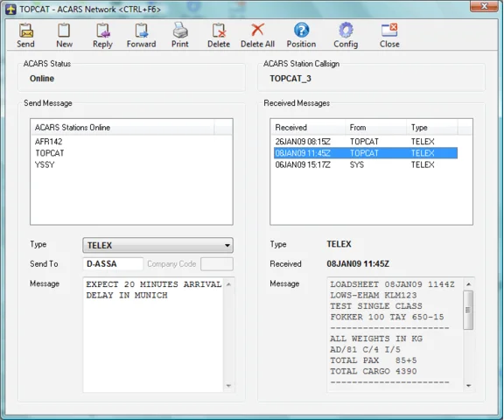Click inside the outgoing message text box
504x420 pixels.
pos(153,334)
